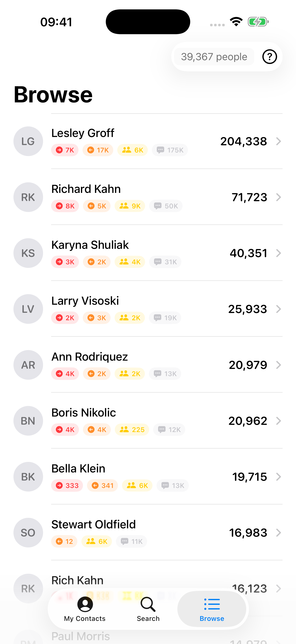Viewport: 296px width, 644px height.
Task: Tap Lesley Groff's 175K messages badge
Action: tap(170, 150)
